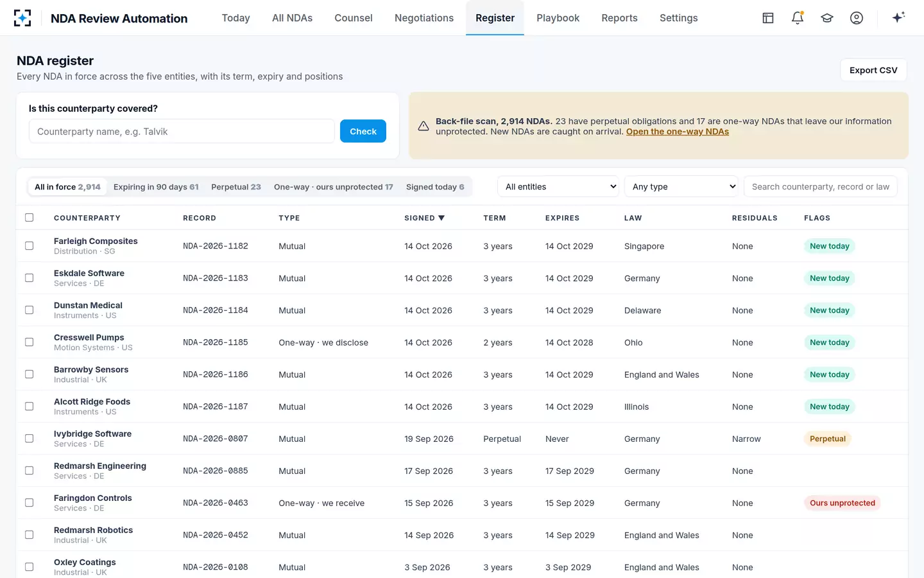Open Farleigh Composites counterparty
924x578 pixels.
tap(96, 241)
